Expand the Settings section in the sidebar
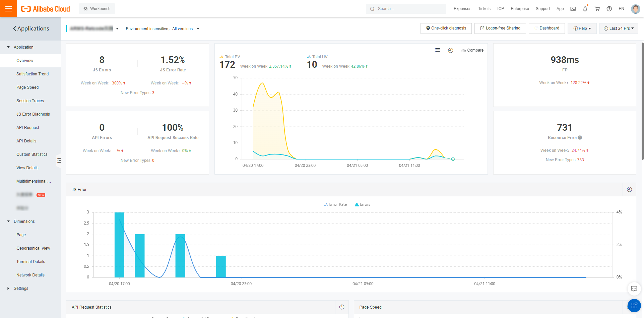The width and height of the screenshot is (644, 318). (21, 289)
